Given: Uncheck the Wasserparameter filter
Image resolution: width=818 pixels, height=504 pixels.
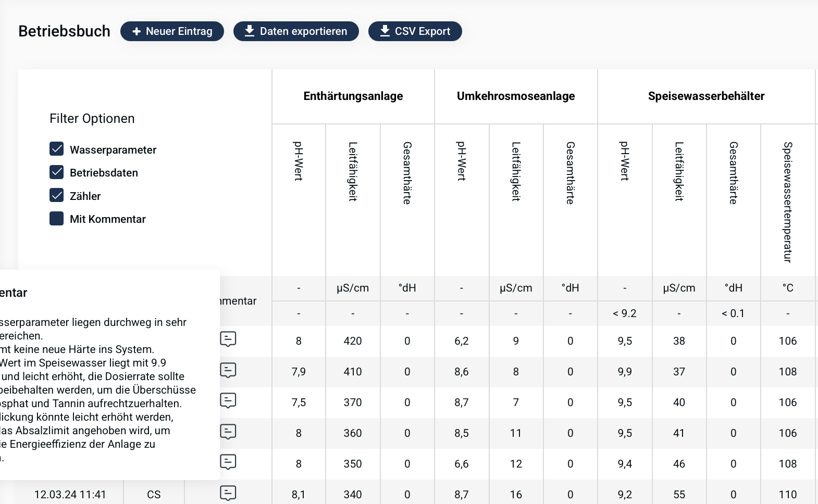Looking at the screenshot, I should pos(57,149).
